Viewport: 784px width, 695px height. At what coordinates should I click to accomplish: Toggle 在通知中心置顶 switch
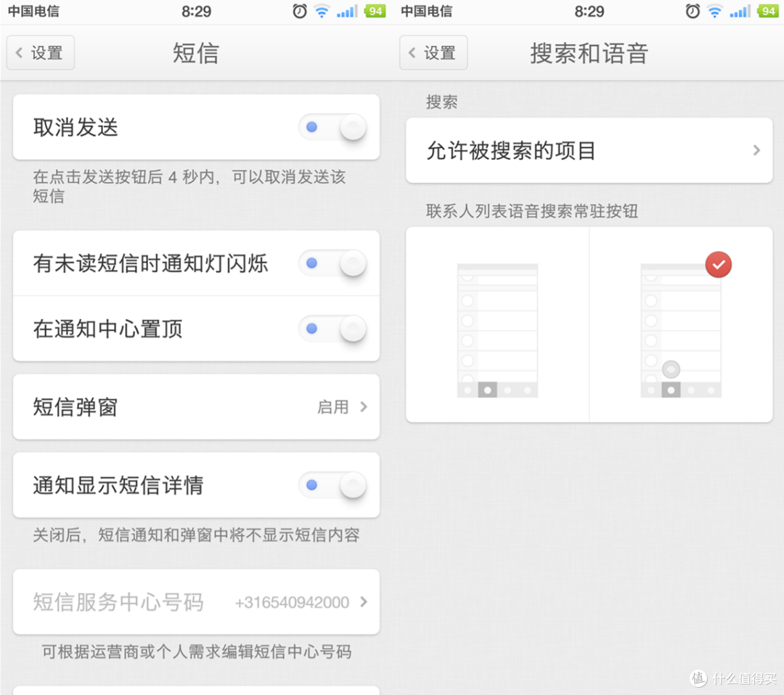332,329
